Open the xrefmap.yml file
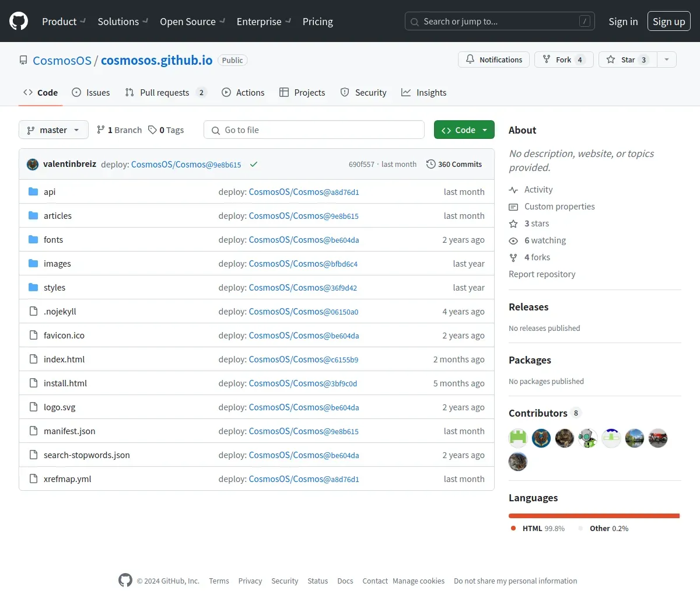Viewport: 700px width, 611px height. [68, 479]
